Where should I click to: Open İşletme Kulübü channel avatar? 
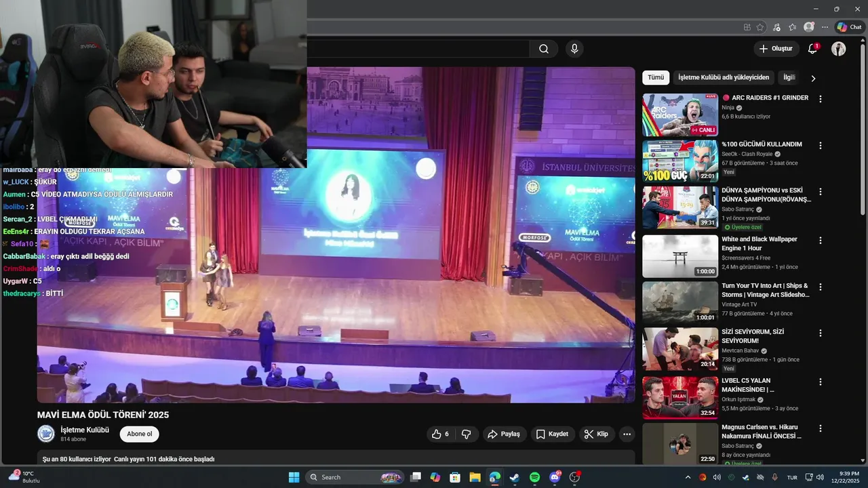coord(46,434)
